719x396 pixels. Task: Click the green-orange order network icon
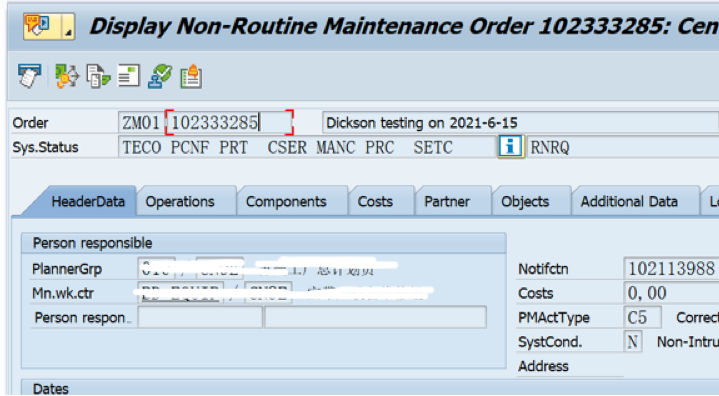point(67,76)
